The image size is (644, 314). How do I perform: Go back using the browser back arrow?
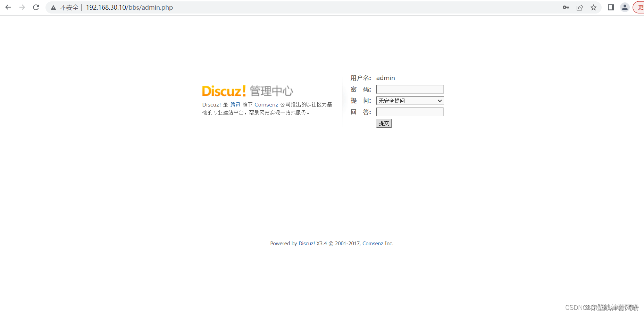(x=8, y=7)
